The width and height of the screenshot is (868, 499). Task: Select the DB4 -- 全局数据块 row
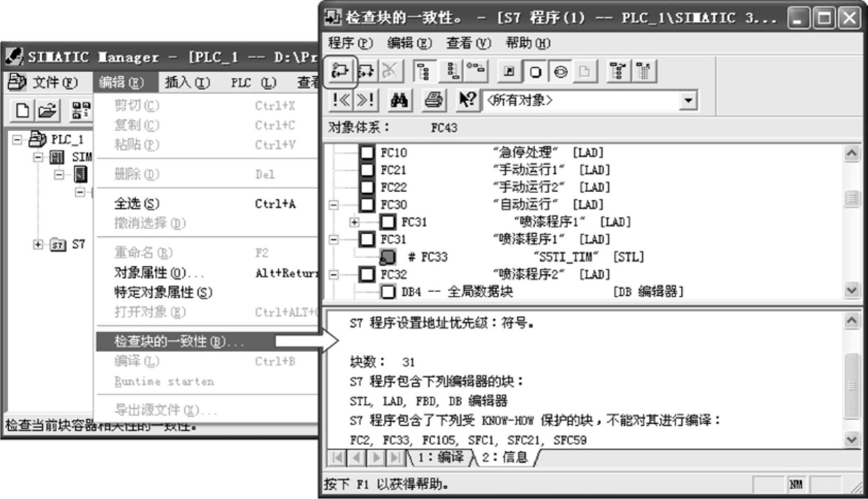pyautogui.click(x=543, y=292)
